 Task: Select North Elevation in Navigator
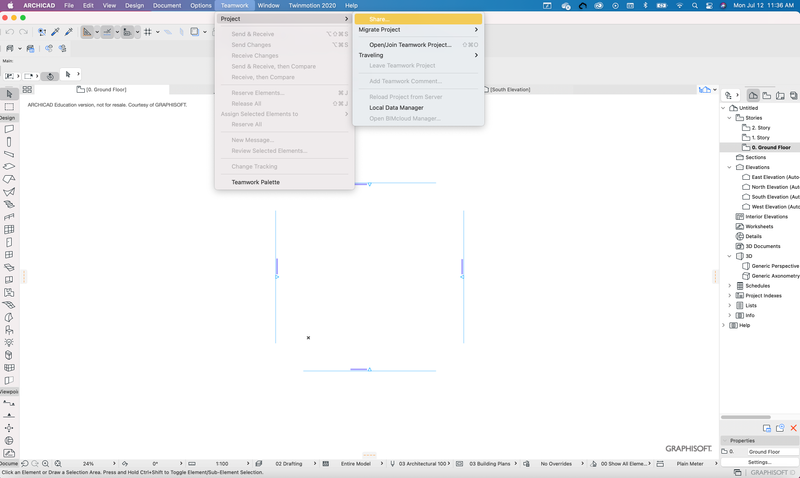(x=770, y=187)
